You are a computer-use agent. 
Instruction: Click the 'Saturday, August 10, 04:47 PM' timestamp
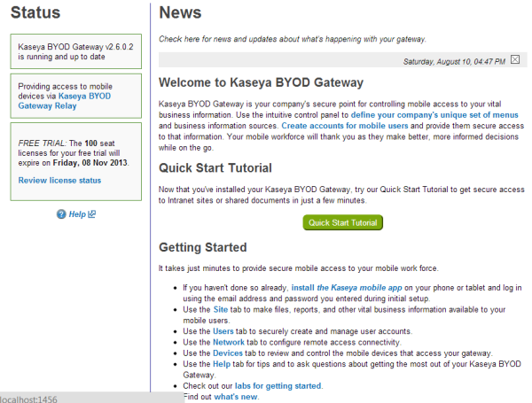coord(454,61)
